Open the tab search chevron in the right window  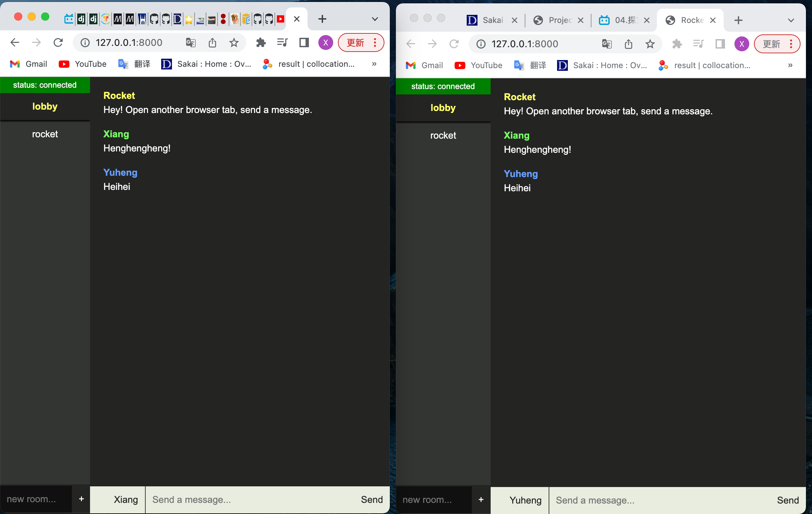coord(791,20)
